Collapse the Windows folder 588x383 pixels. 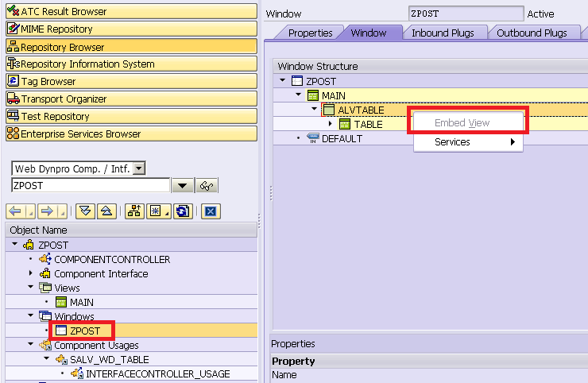click(x=31, y=315)
